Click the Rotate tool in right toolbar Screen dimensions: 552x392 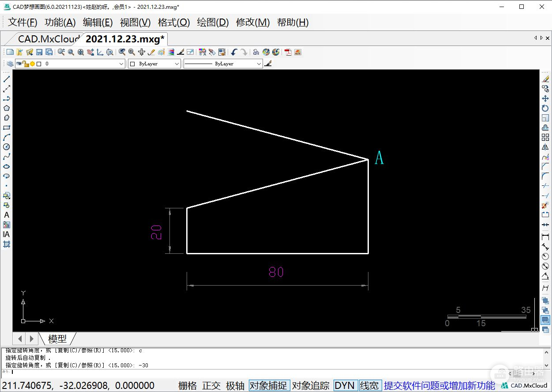click(x=545, y=108)
